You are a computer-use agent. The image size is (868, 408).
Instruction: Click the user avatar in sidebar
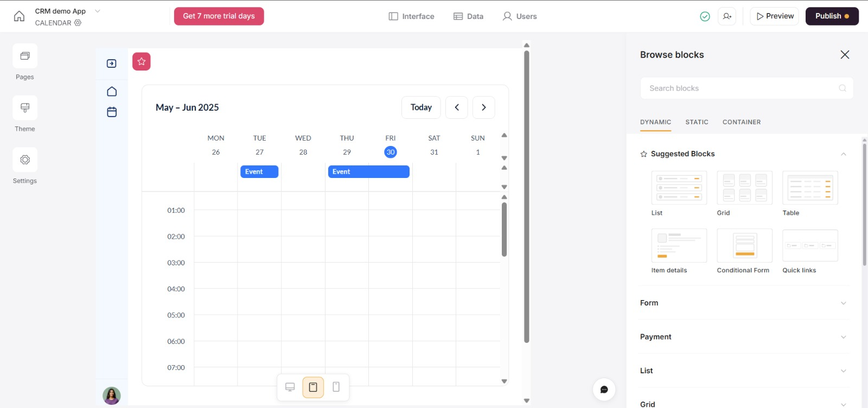point(112,396)
